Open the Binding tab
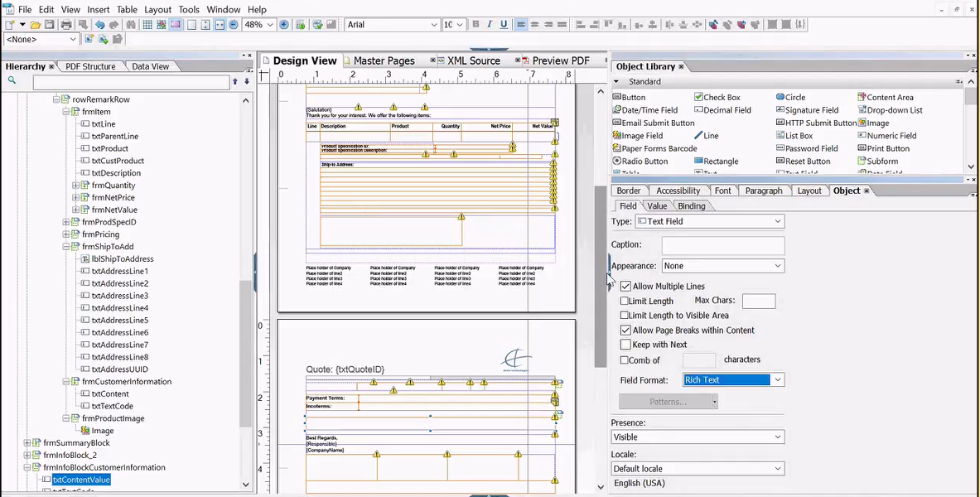The height and width of the screenshot is (497, 980). 691,206
